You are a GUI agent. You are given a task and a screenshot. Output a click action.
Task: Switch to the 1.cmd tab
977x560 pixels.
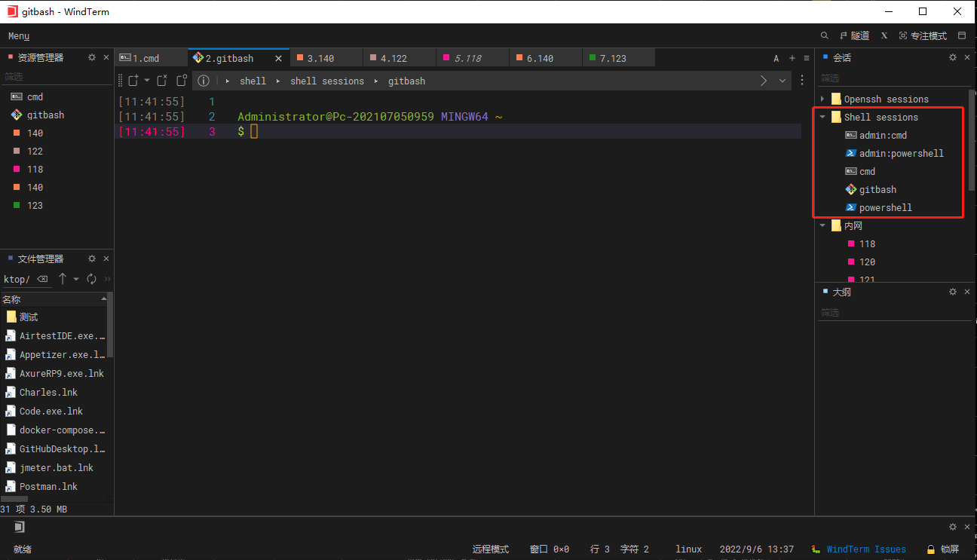(151, 58)
